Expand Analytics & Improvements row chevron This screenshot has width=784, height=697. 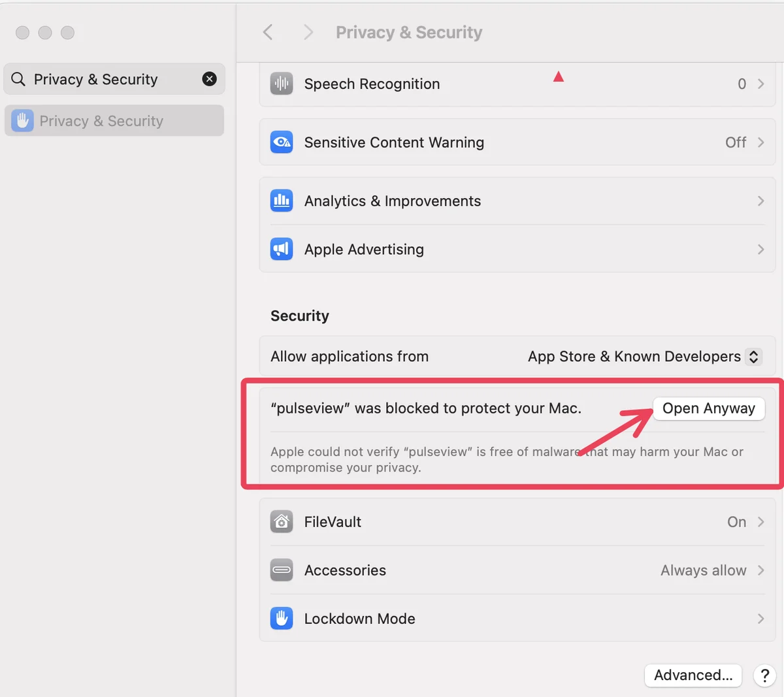click(x=761, y=201)
